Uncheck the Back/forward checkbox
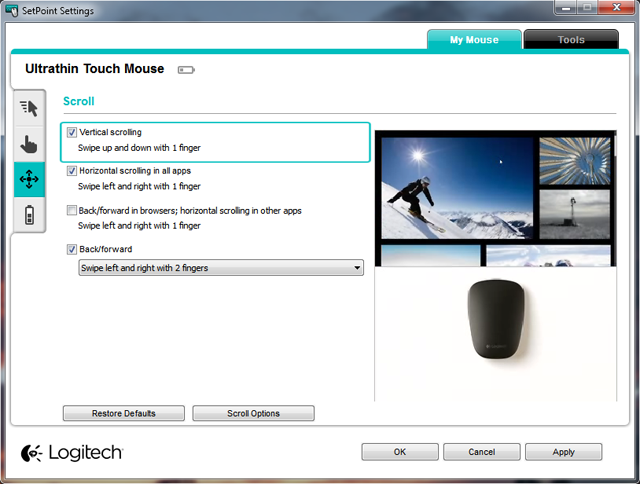The width and height of the screenshot is (640, 484). coord(71,249)
